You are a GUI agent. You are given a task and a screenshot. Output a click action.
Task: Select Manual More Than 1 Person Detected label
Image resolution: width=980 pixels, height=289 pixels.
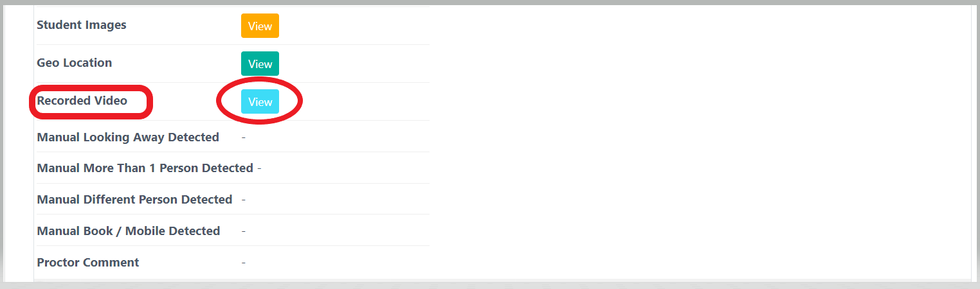tap(145, 168)
